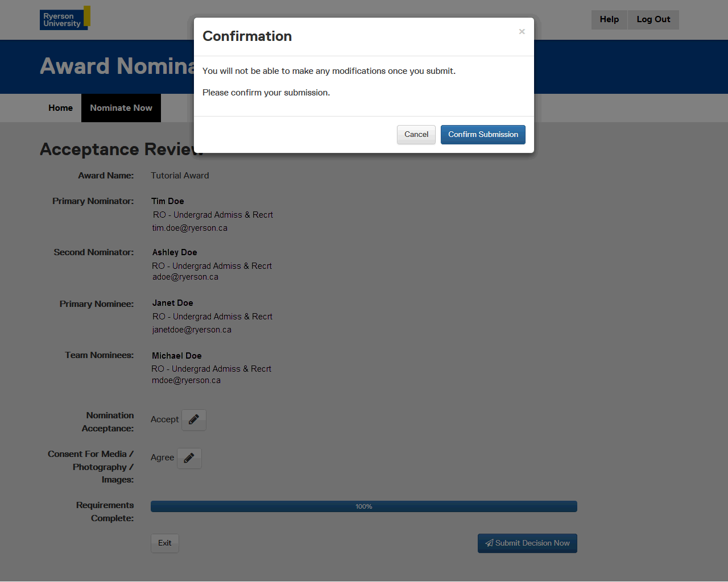The image size is (728, 582).
Task: Edit the Nomination Acceptance with pencil icon
Action: tap(194, 420)
